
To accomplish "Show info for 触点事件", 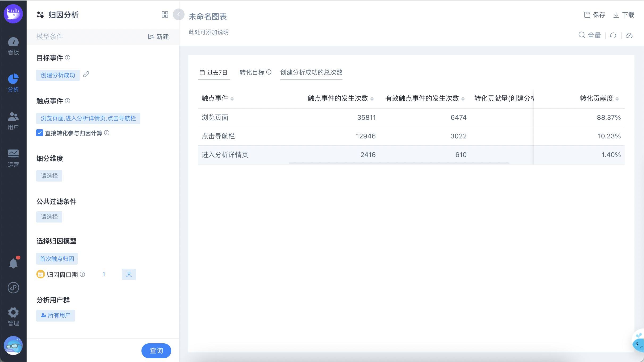I will point(68,101).
